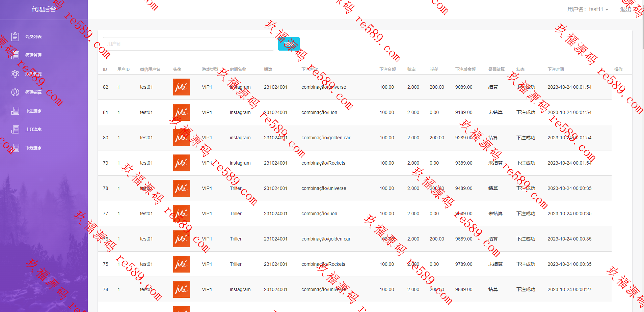
Task: Click the 派彩 column header
Action: pos(434,69)
